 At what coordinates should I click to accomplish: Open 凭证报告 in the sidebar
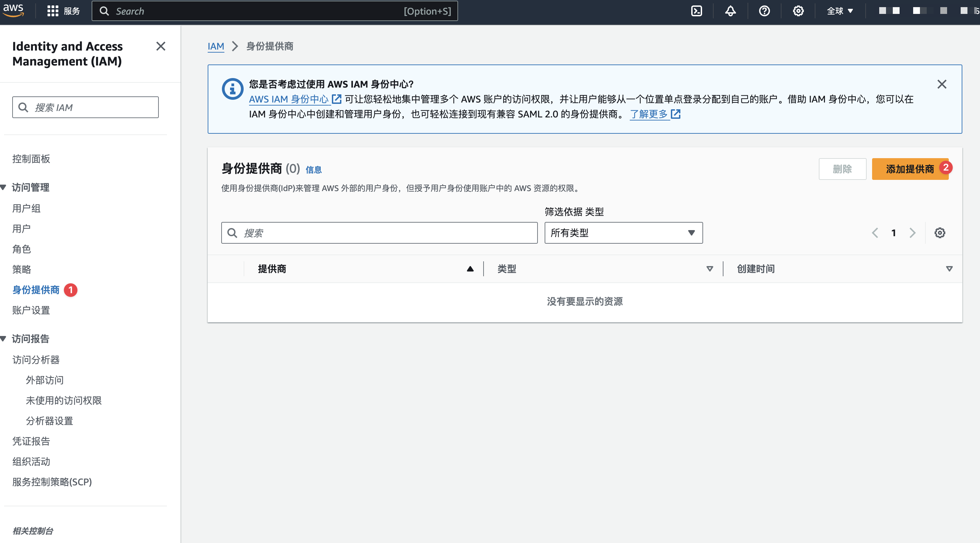[31, 441]
